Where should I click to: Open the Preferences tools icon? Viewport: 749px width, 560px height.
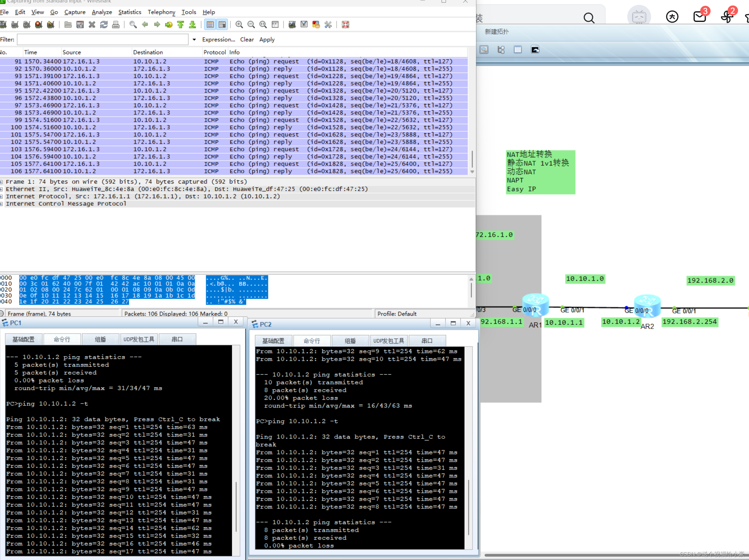[x=328, y=24]
